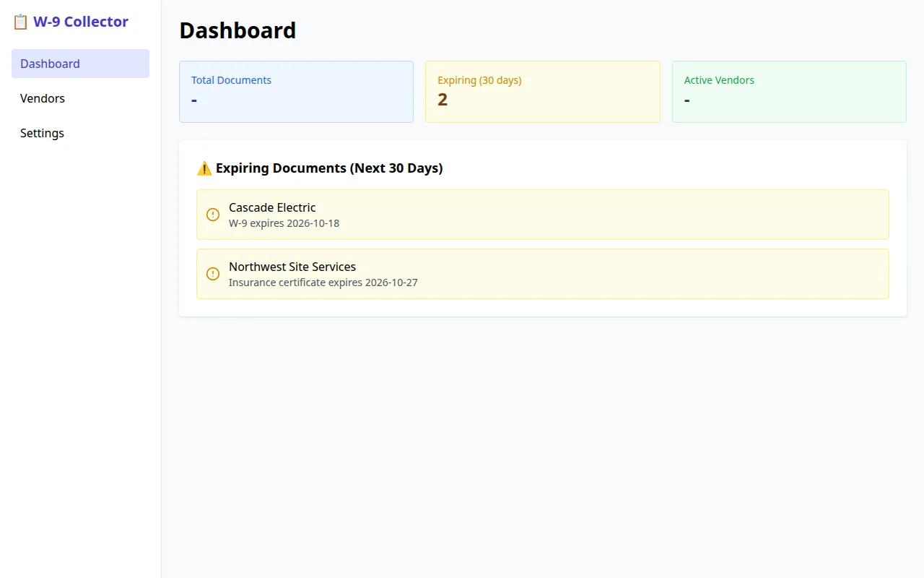This screenshot has height=578, width=924.
Task: Select the Total Documents stat card
Action: [296, 92]
